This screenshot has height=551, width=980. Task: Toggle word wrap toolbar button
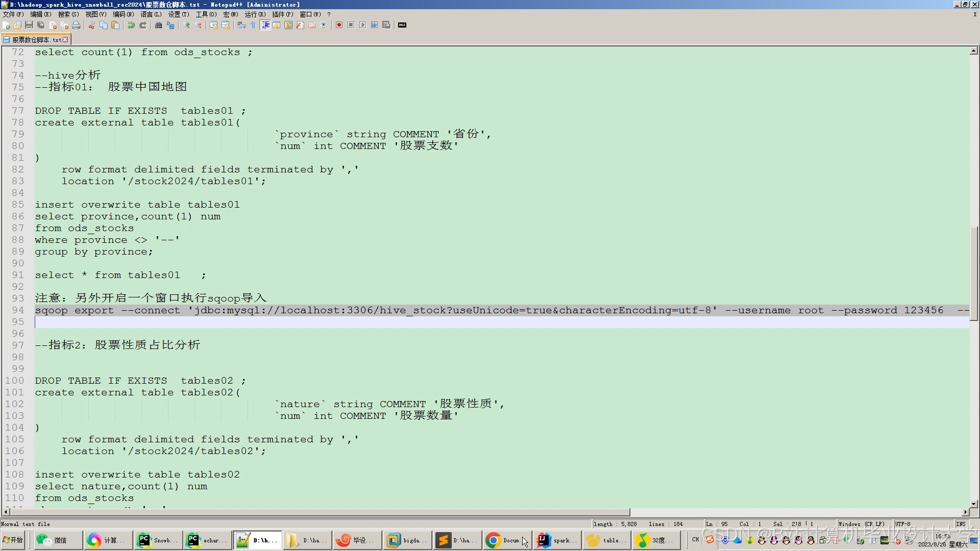241,25
